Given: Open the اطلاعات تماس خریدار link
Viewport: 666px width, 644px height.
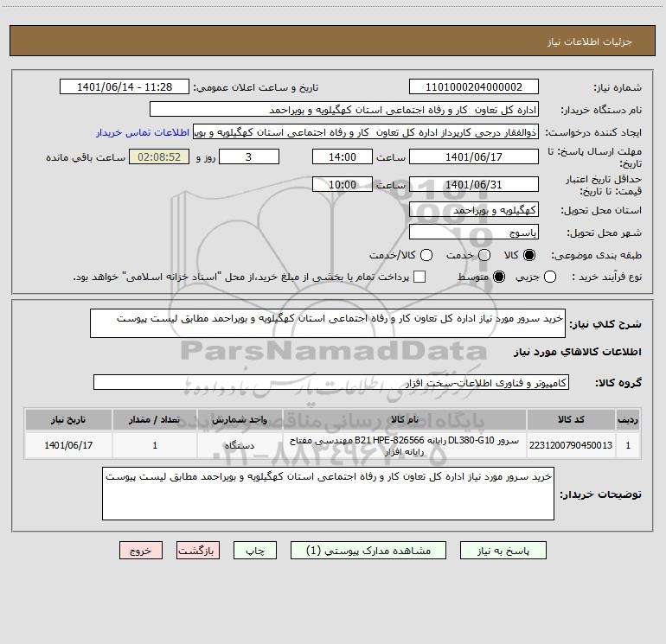Looking at the screenshot, I should [x=143, y=132].
